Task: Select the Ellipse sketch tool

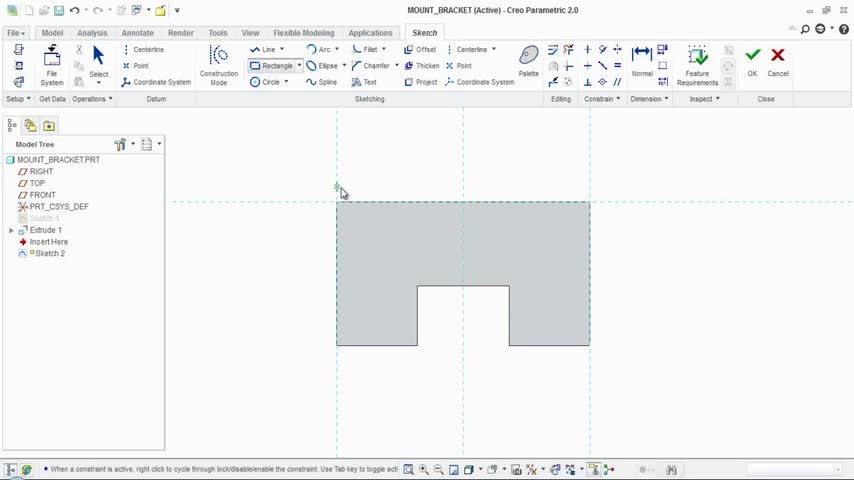Action: (x=322, y=66)
